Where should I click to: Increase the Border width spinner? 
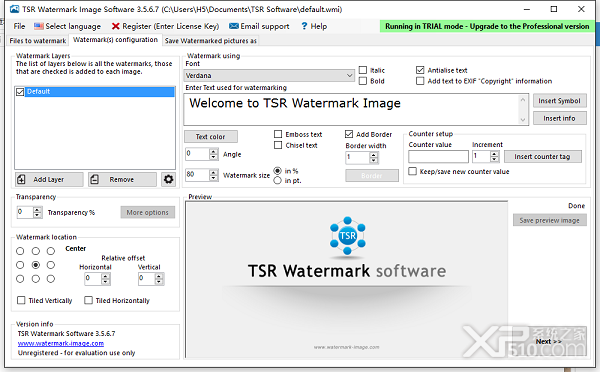pos(373,155)
